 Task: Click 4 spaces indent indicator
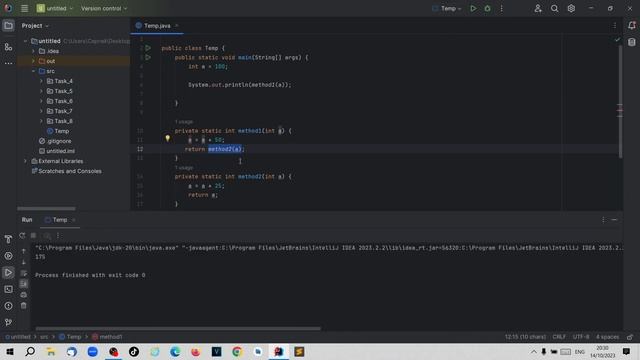607,337
